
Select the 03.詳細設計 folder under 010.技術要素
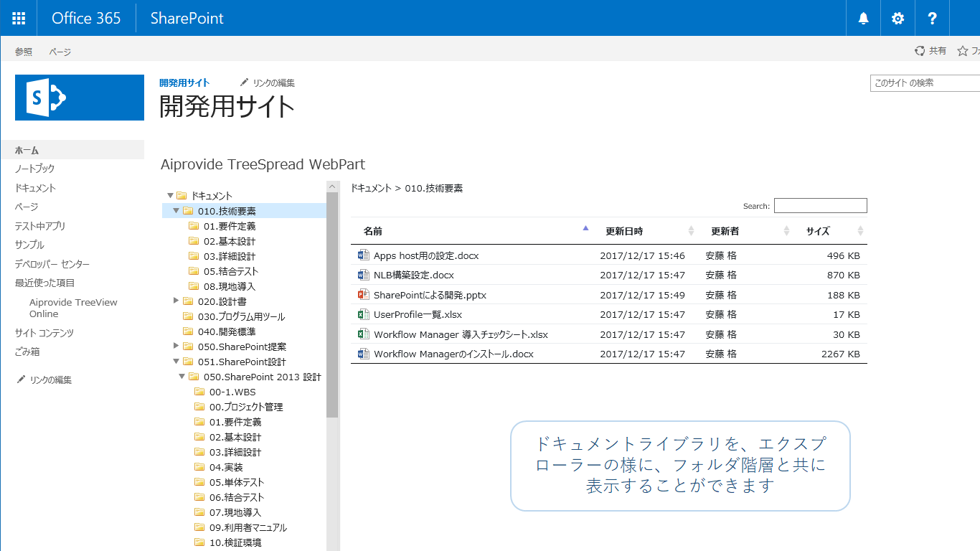pos(230,256)
